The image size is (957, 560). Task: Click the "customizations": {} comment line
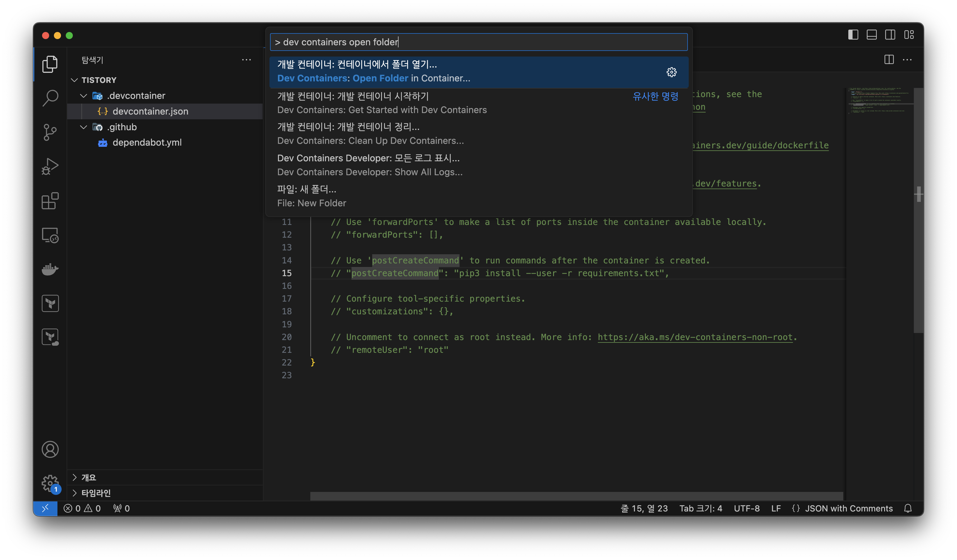pos(392,311)
